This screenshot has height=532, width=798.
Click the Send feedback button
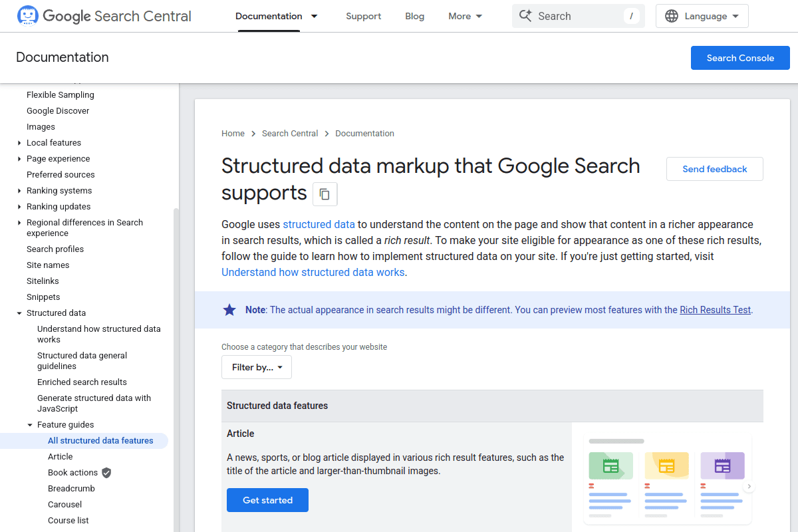click(x=715, y=169)
